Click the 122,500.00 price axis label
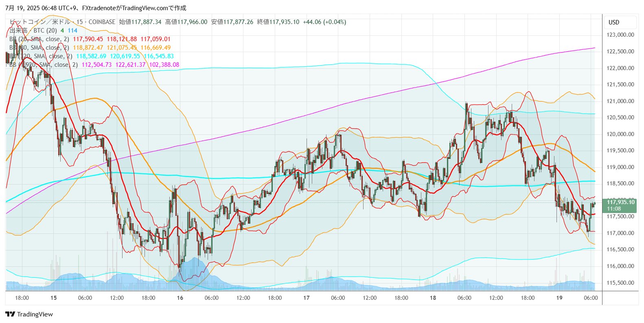 (x=620, y=51)
